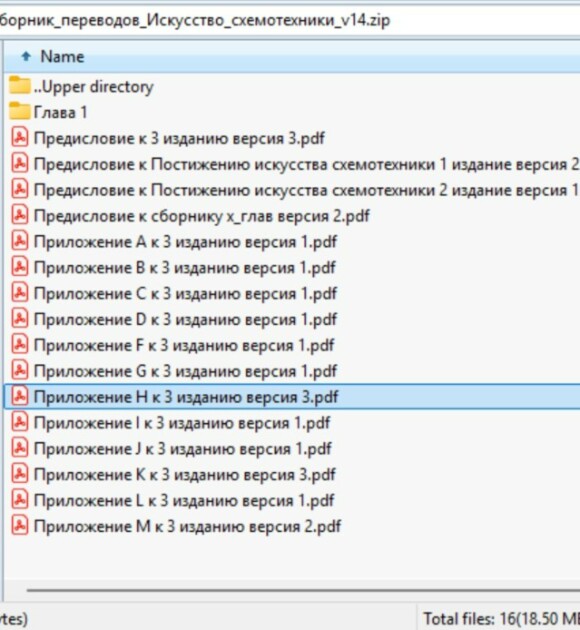Click PDF icon of Приложение M file
Screen dimensions: 580x630
click(x=19, y=526)
